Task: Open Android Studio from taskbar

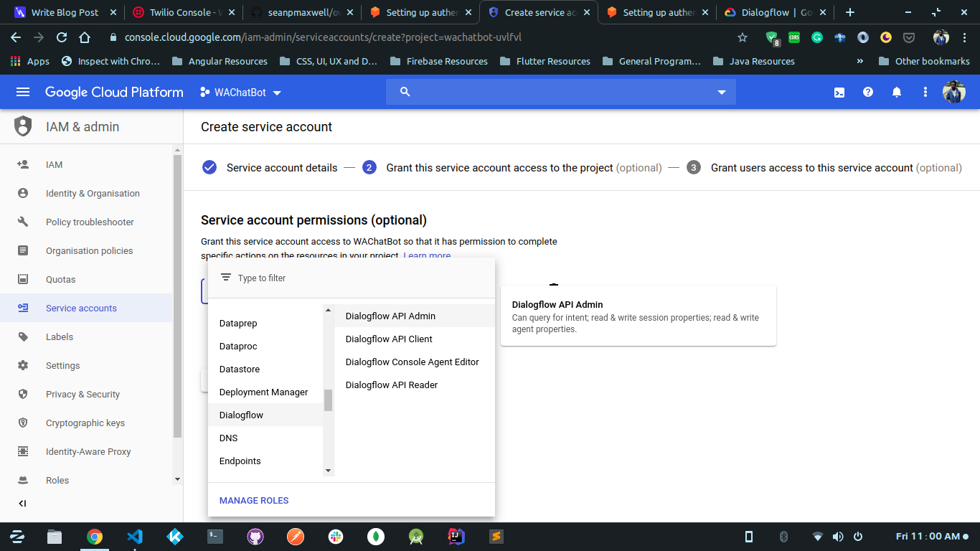Action: tap(416, 536)
